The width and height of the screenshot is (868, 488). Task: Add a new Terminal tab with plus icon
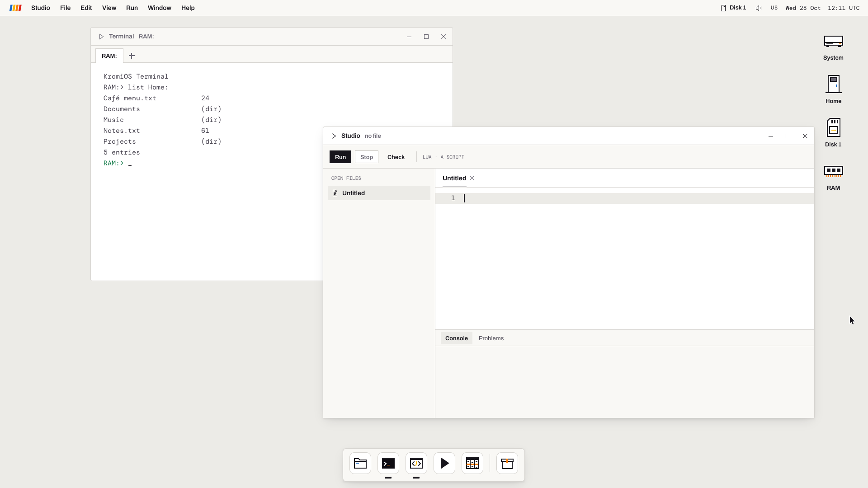pyautogui.click(x=132, y=56)
